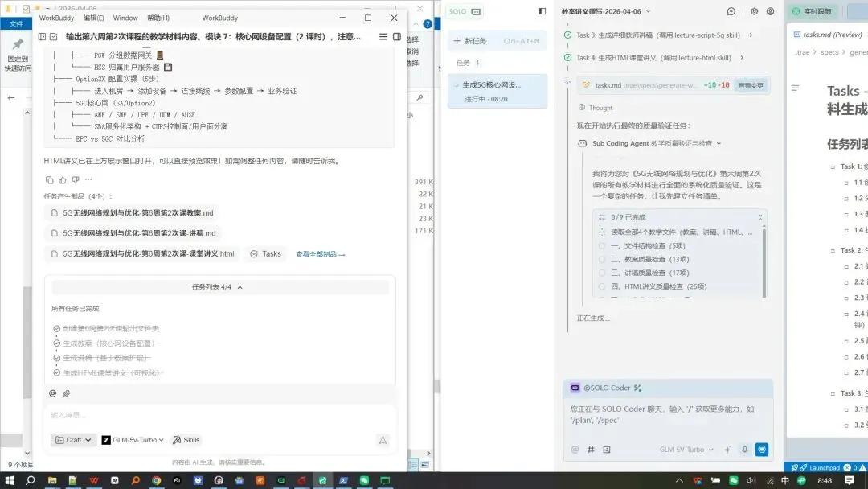Viewport: 868px width, 489px height.
Task: Toggle the 二、教案质量检查 todo checkbox
Action: click(x=602, y=259)
